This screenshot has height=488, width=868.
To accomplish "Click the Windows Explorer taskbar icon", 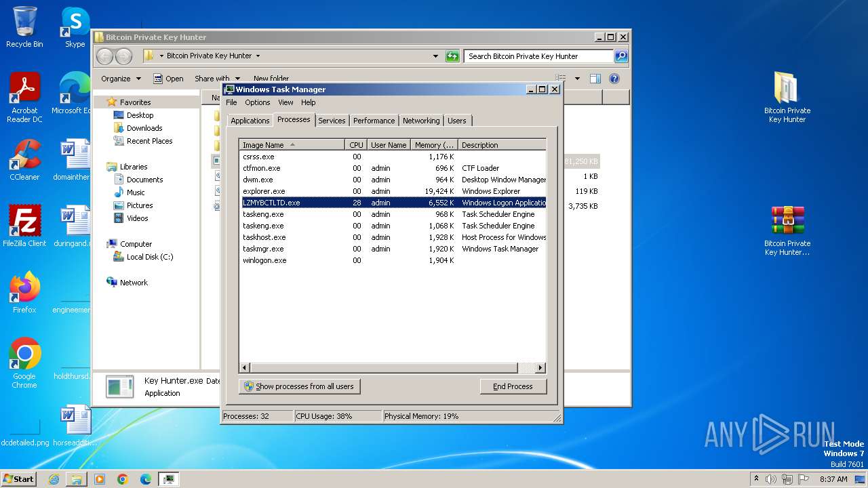I will coord(77,479).
